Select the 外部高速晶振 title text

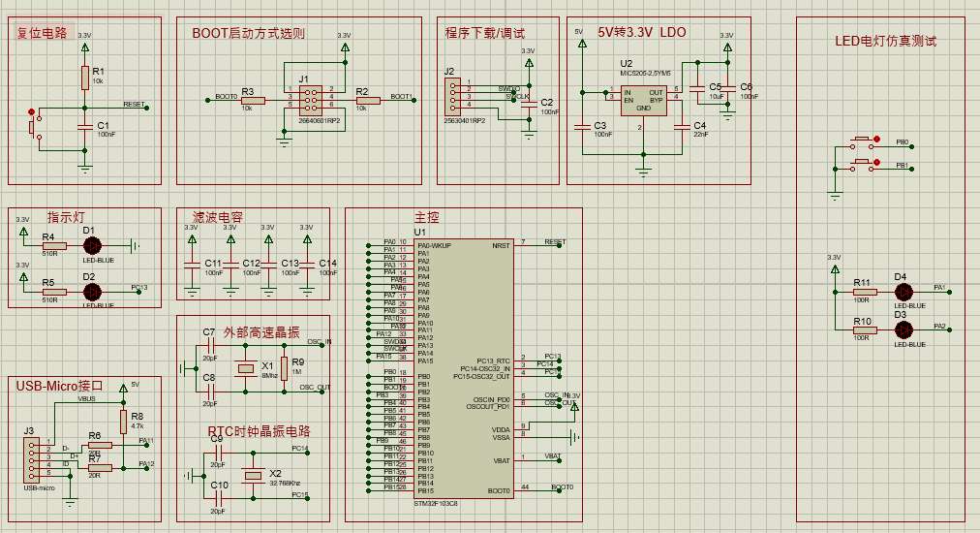(261, 332)
